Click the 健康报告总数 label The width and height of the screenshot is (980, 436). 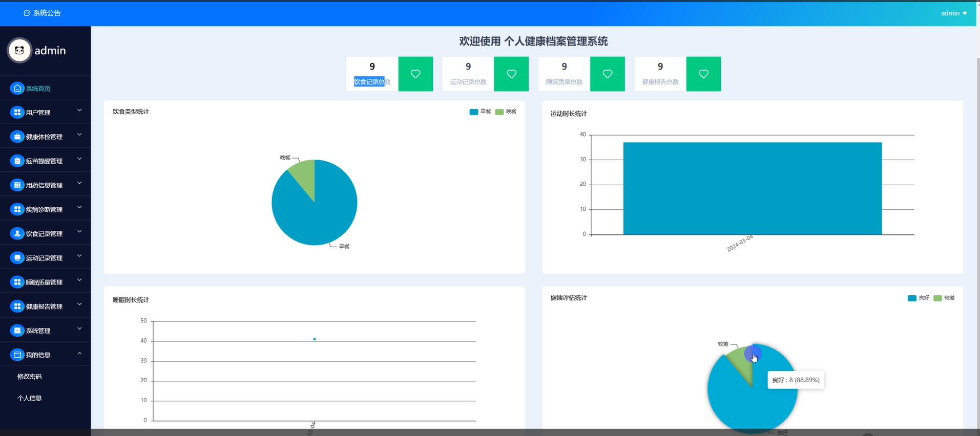tap(660, 82)
